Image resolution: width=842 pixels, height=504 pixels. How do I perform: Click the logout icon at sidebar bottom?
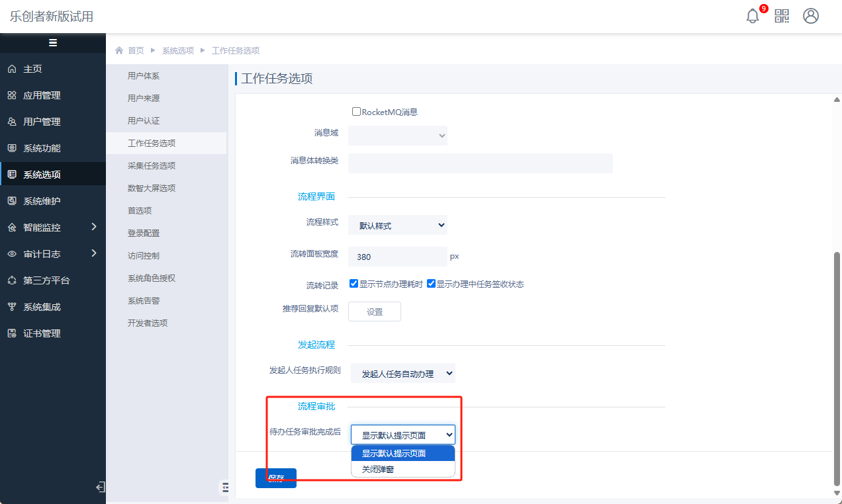[100, 487]
